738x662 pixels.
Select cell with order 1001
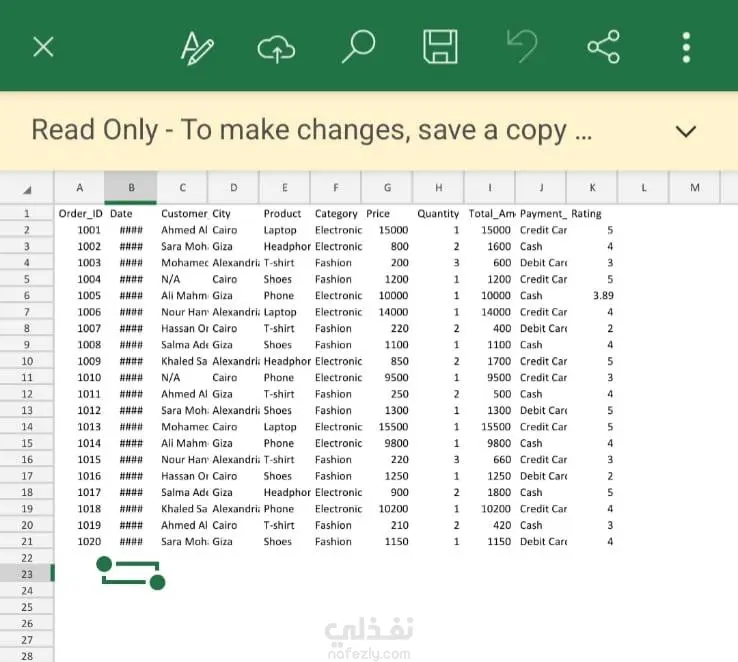[80, 230]
